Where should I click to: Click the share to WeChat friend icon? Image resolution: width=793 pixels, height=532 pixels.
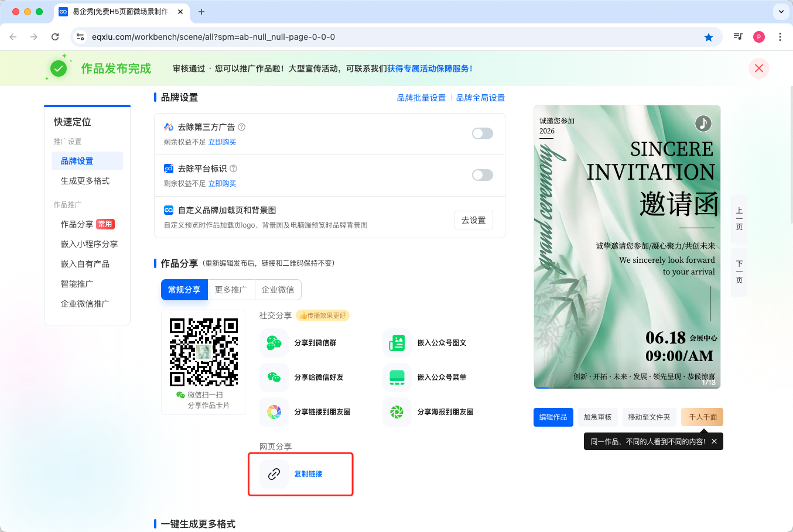tap(274, 377)
